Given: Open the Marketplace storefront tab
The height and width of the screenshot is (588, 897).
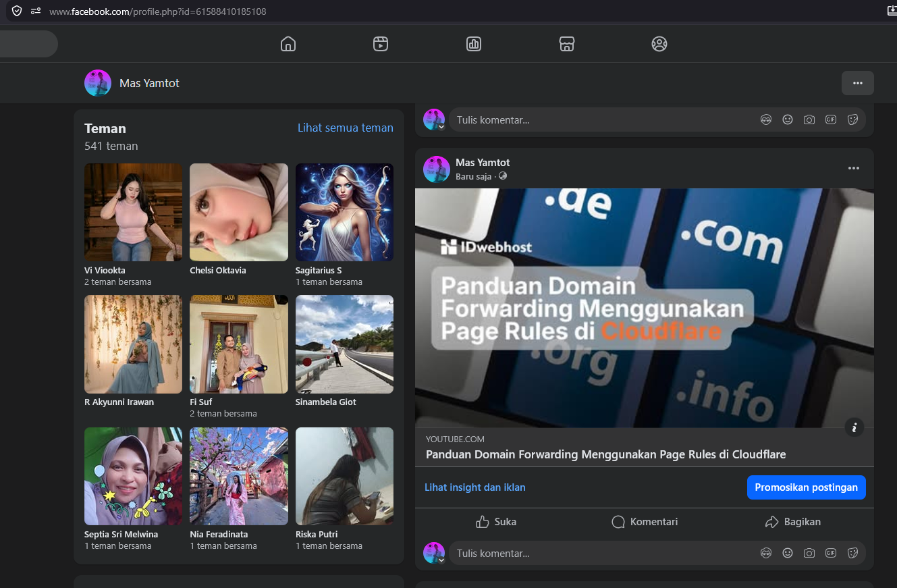Looking at the screenshot, I should [567, 44].
